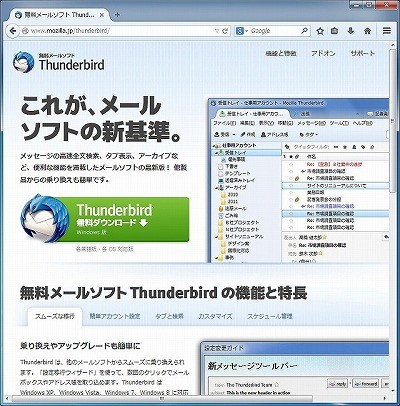Open a new tab with plus button

click(117, 15)
